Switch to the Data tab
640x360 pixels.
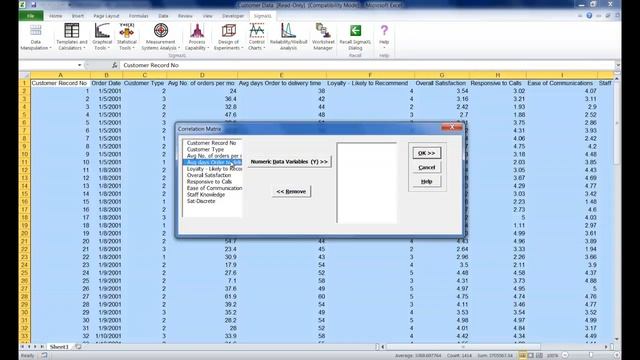tap(163, 16)
